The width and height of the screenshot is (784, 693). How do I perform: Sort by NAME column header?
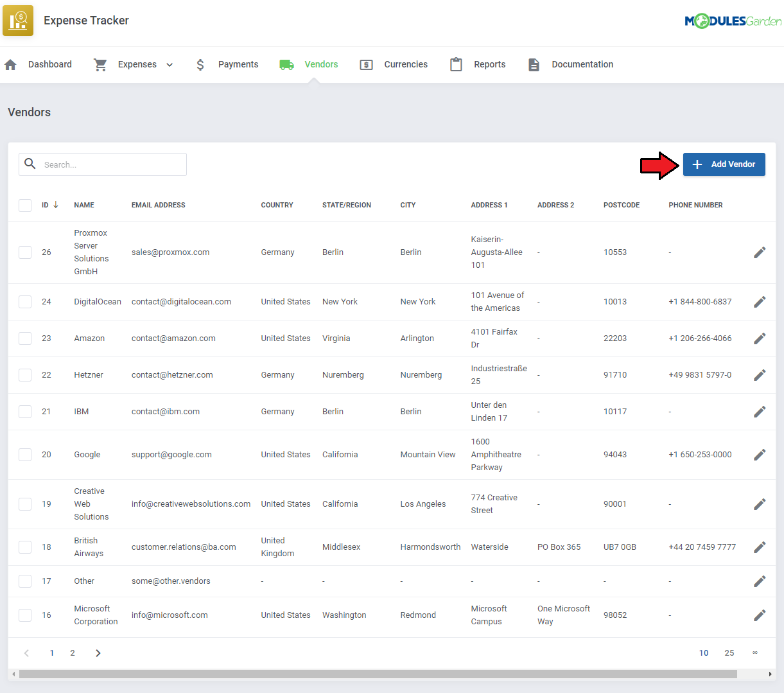(x=84, y=206)
